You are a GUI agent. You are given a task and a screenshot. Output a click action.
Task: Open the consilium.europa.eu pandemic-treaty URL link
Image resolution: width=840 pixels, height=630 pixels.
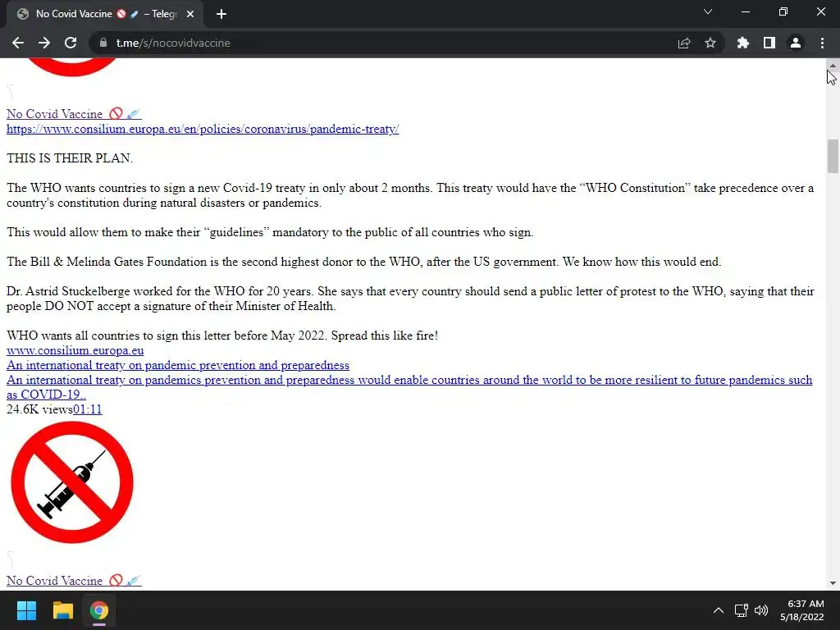pyautogui.click(x=203, y=129)
